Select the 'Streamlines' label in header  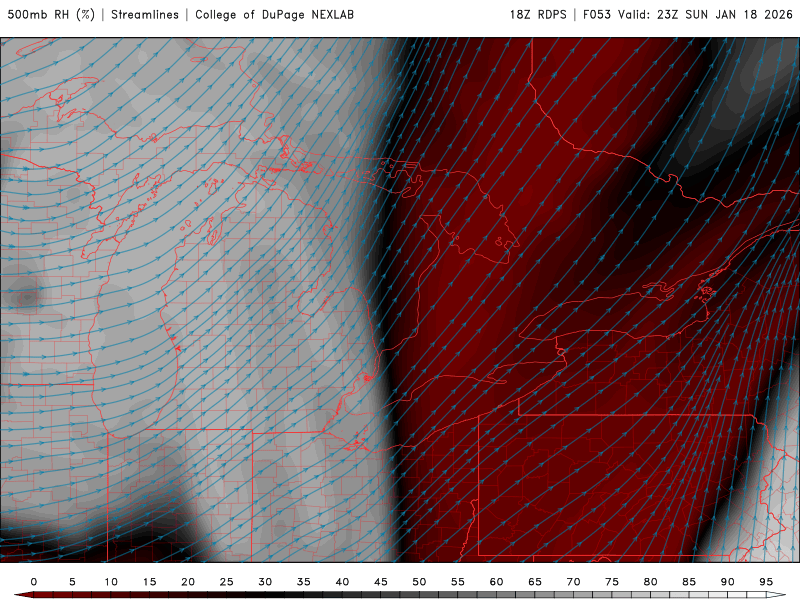pos(145,15)
